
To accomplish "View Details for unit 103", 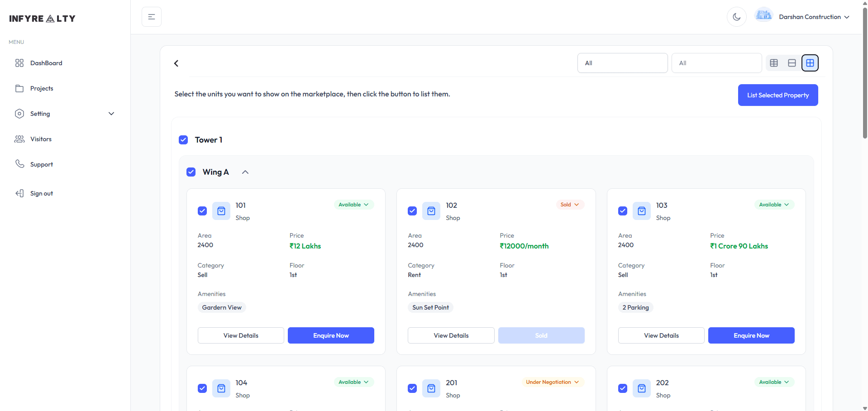I will [x=661, y=335].
